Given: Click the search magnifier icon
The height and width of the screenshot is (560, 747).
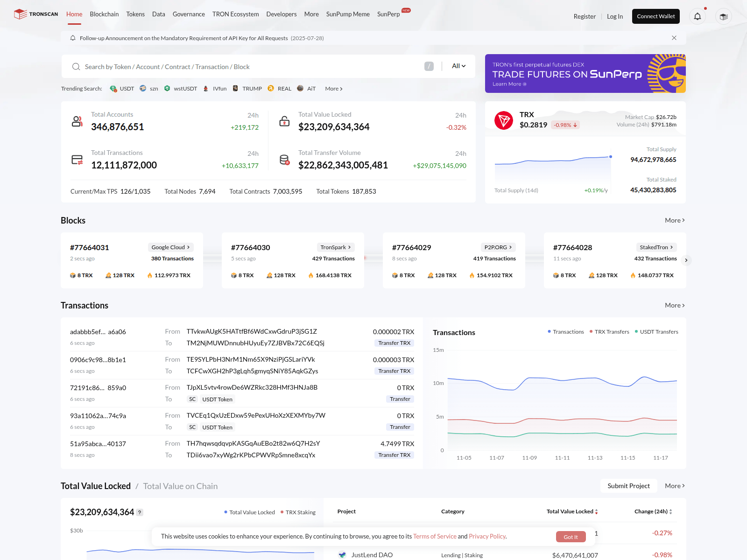Looking at the screenshot, I should pyautogui.click(x=76, y=67).
